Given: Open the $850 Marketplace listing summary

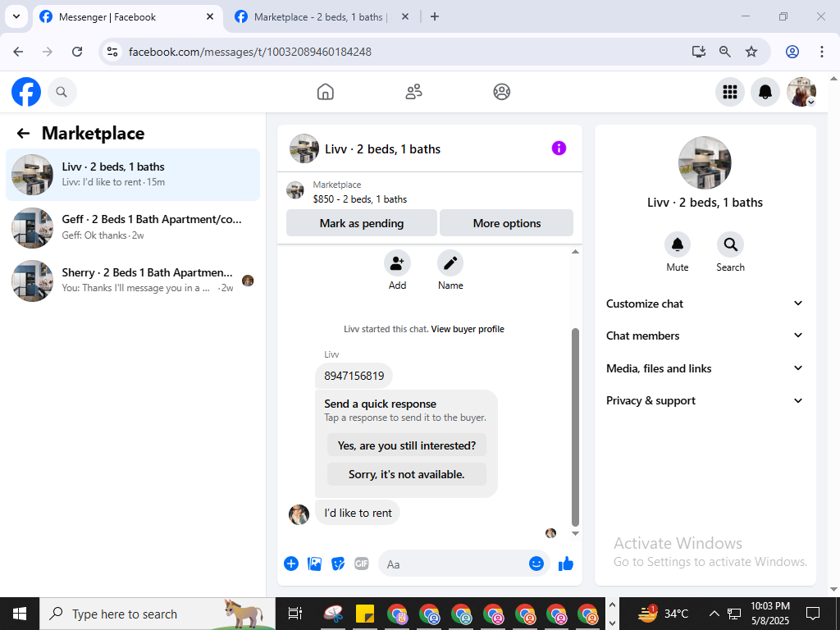Looking at the screenshot, I should tap(360, 192).
